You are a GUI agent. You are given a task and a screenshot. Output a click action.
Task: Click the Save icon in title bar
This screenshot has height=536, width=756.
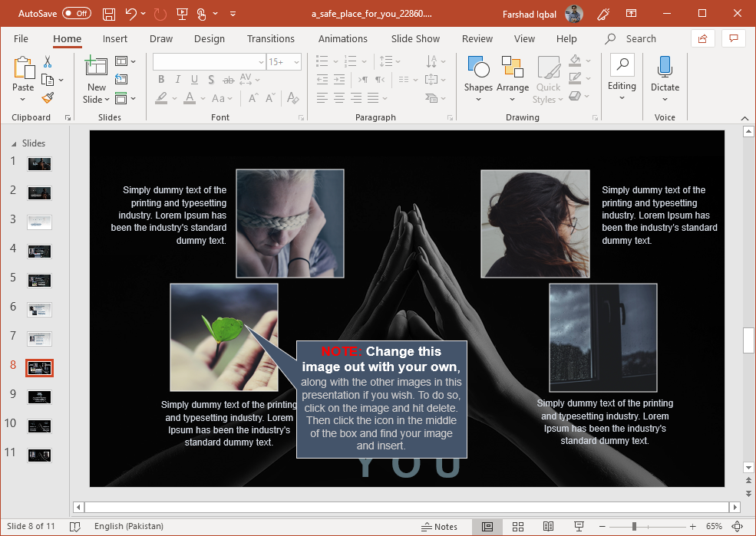point(109,14)
